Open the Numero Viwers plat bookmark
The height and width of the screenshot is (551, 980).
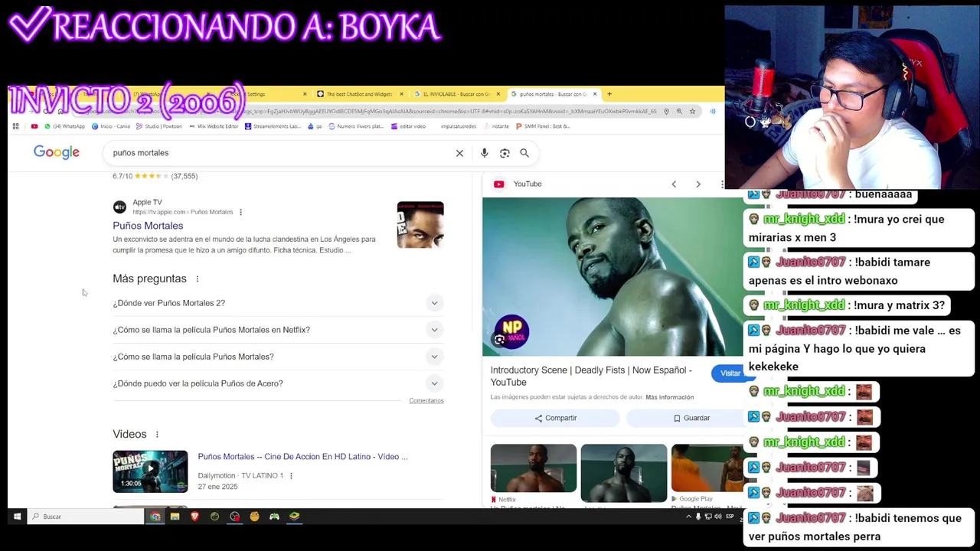[x=356, y=126]
